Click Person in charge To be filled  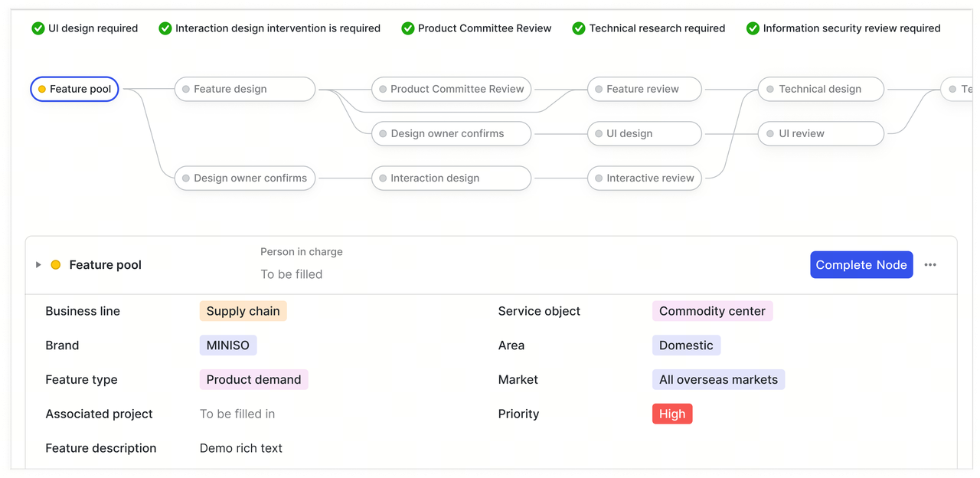click(x=291, y=274)
